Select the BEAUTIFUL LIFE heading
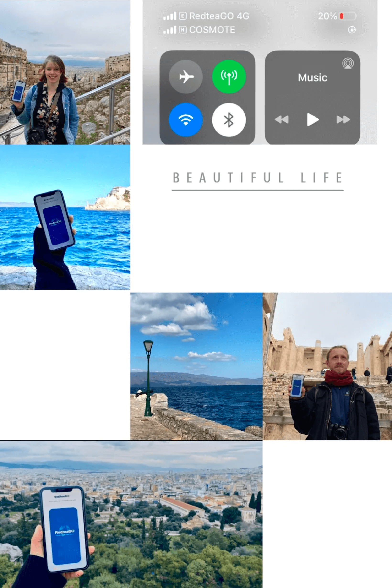 coord(258,178)
